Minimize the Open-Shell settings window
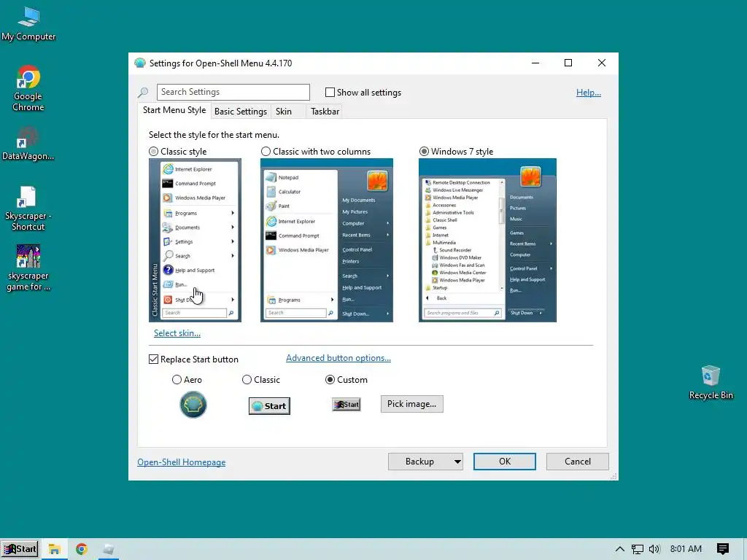This screenshot has height=560, width=747. pos(535,63)
